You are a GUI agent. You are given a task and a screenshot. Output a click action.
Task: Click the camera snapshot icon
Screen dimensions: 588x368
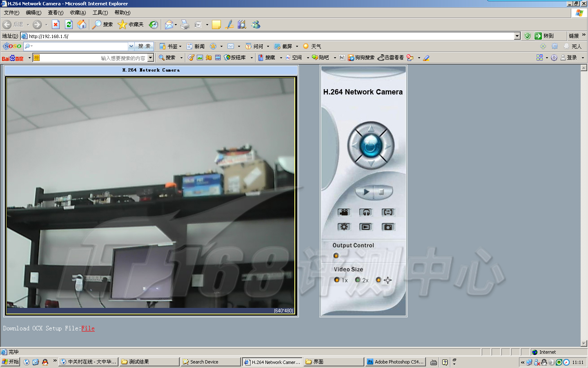[388, 227]
